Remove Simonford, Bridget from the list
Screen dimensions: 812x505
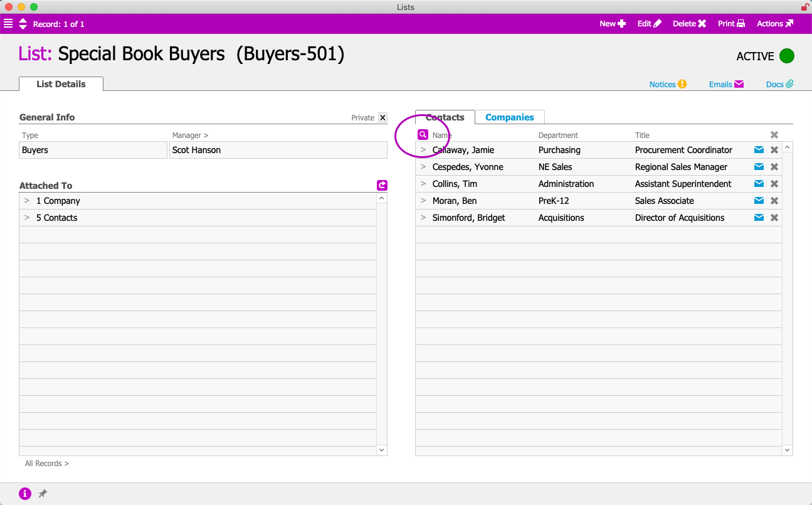[774, 218]
